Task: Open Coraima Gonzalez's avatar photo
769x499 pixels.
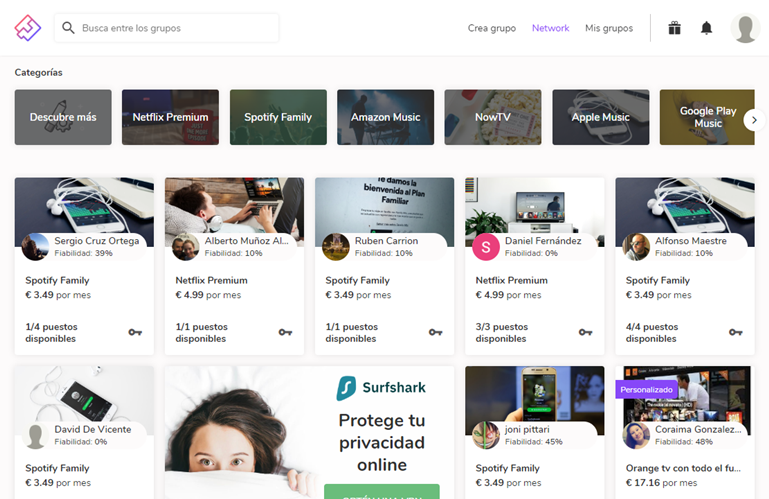Action: [x=636, y=435]
